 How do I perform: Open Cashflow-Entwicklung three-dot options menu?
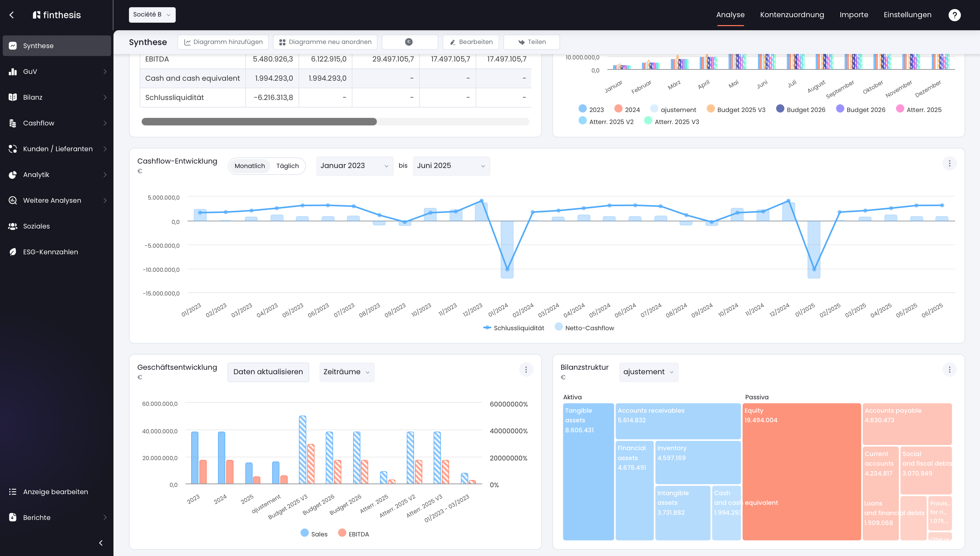[949, 164]
